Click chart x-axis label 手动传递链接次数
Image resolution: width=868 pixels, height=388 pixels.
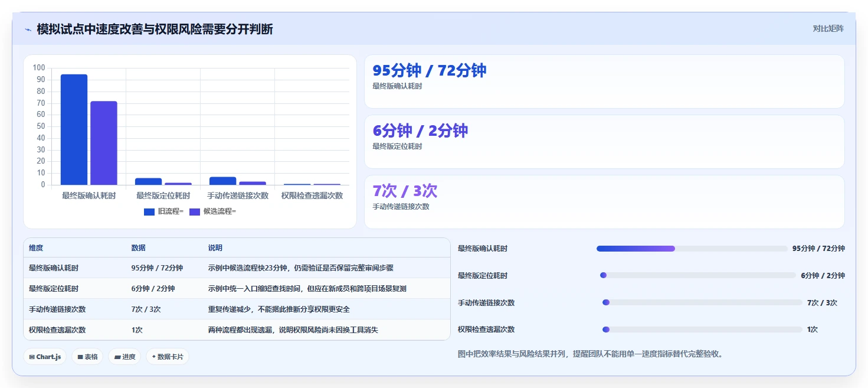pos(238,195)
